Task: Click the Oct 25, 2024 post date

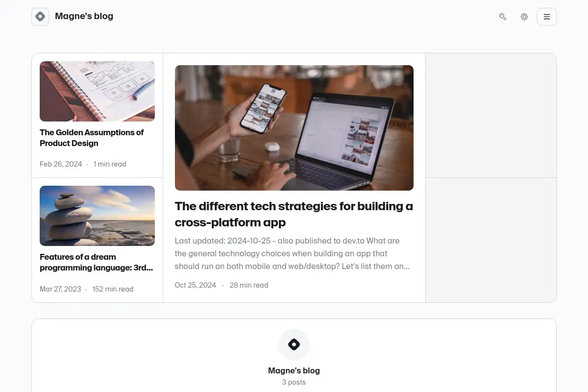Action: click(x=196, y=285)
